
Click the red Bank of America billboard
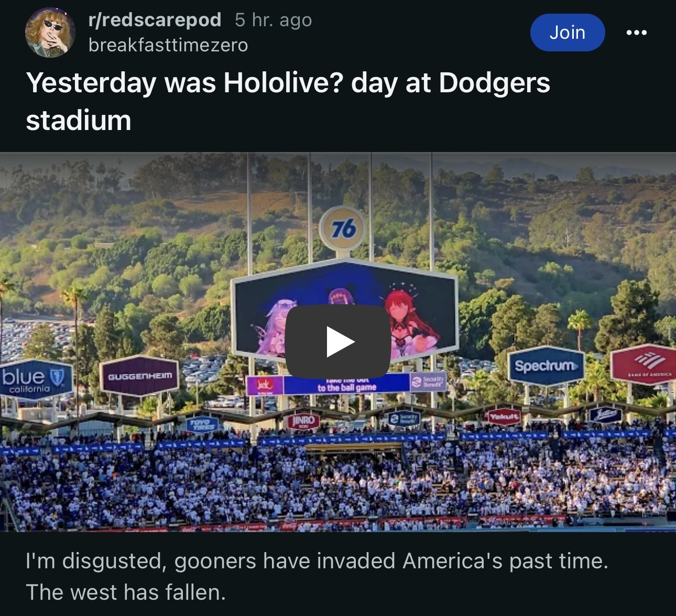[x=644, y=364]
